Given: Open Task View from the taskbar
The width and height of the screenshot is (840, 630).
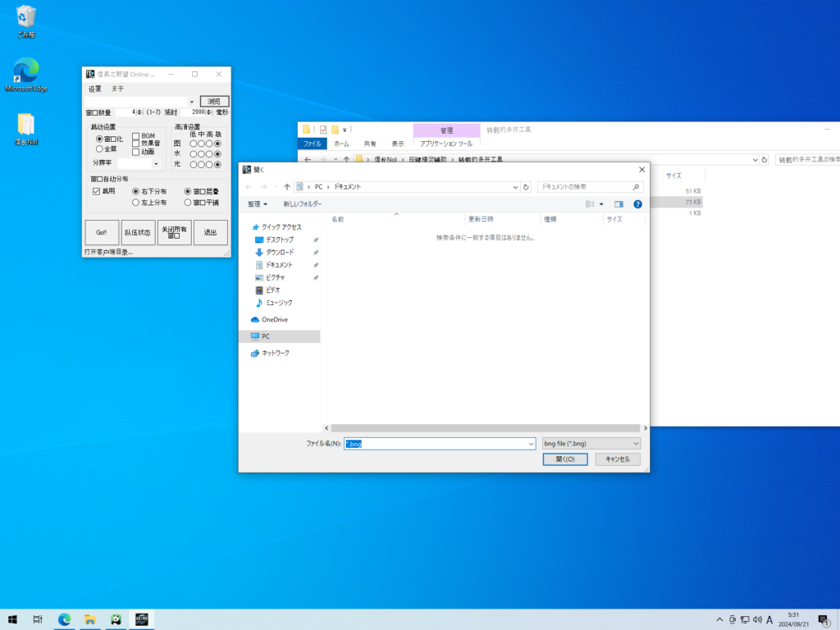Looking at the screenshot, I should pyautogui.click(x=38, y=619).
